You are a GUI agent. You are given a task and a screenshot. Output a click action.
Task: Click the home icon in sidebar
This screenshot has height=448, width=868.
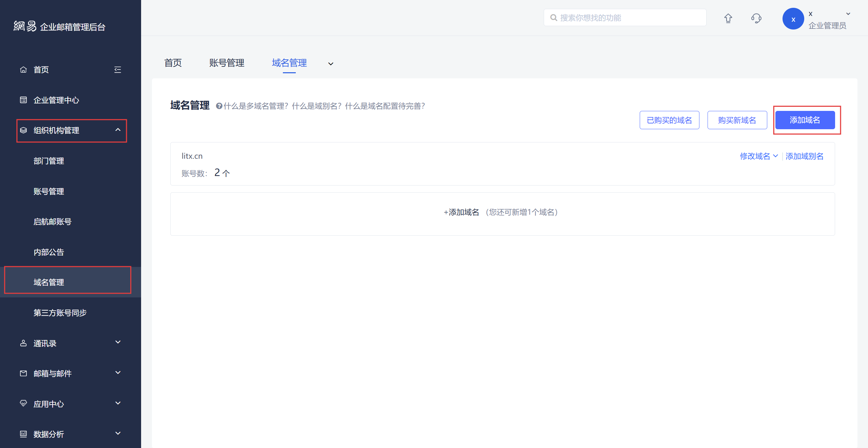(x=23, y=70)
